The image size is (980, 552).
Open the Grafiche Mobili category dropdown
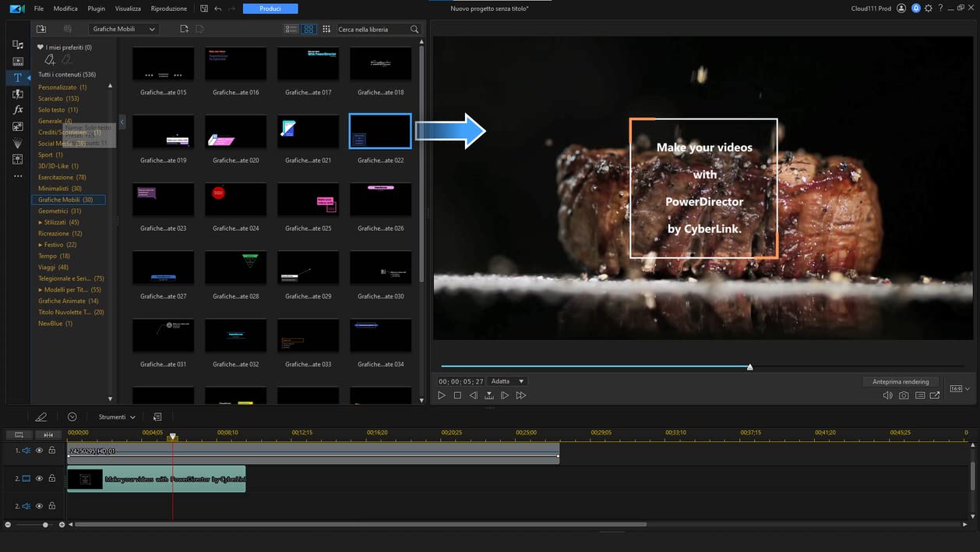[123, 29]
